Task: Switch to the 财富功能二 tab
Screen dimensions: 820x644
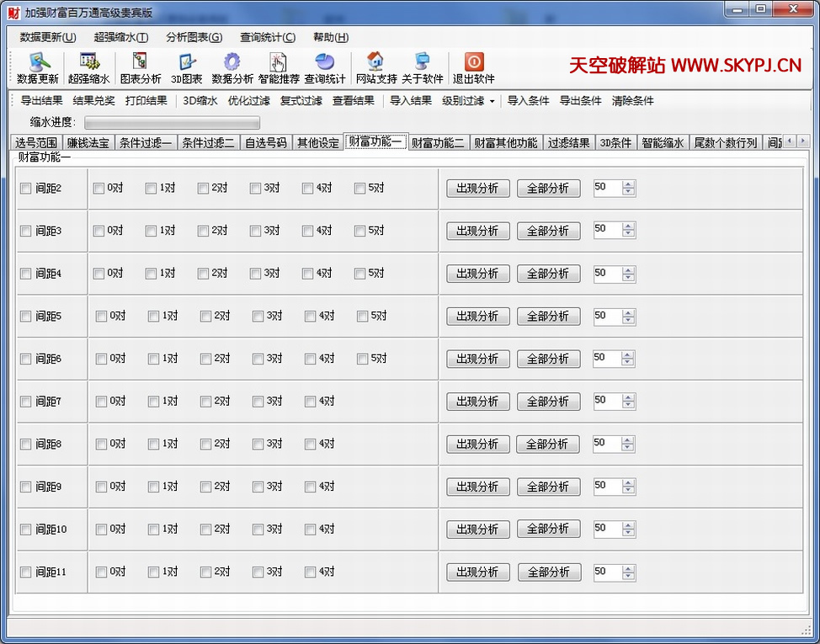Action: pos(438,143)
